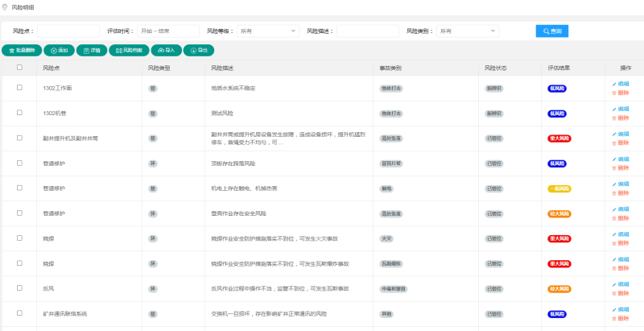This screenshot has height=331, width=644.
Task: Open the 评估时间 date range picker
Action: point(168,31)
